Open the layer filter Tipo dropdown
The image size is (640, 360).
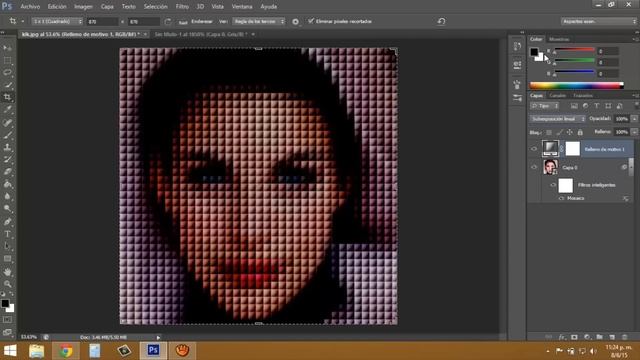(544, 106)
